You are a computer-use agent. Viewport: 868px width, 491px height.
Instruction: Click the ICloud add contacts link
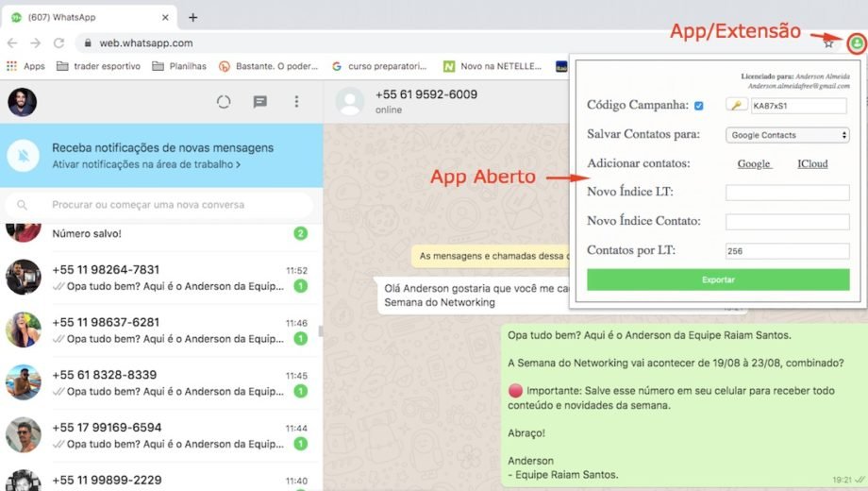point(812,164)
